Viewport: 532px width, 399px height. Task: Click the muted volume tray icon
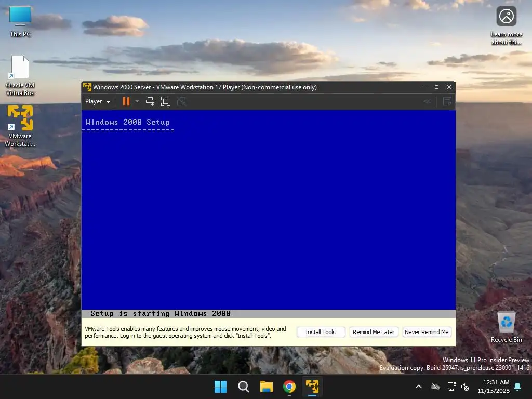465,387
